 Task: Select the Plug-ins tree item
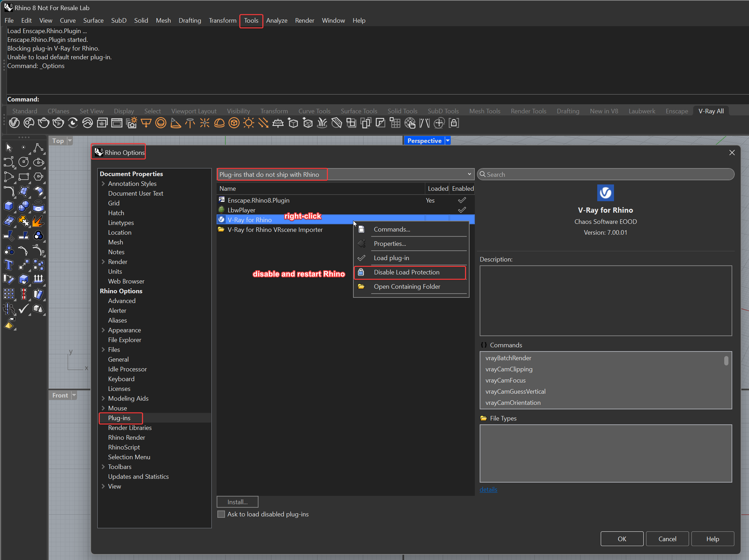119,418
